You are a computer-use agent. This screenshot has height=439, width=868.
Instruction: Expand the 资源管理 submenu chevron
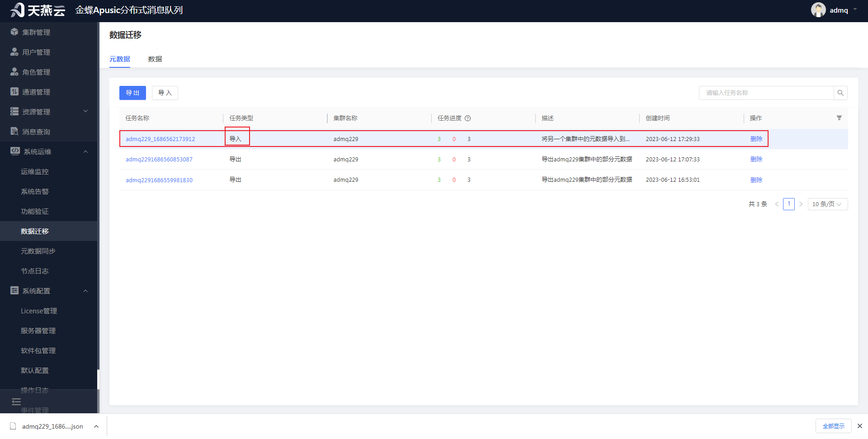click(85, 111)
